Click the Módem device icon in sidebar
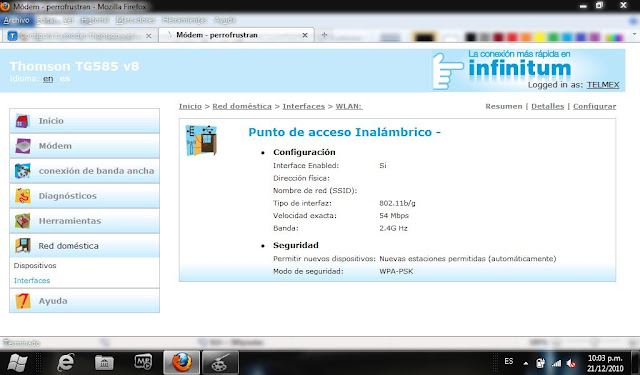This screenshot has height=375, width=640. (x=23, y=146)
